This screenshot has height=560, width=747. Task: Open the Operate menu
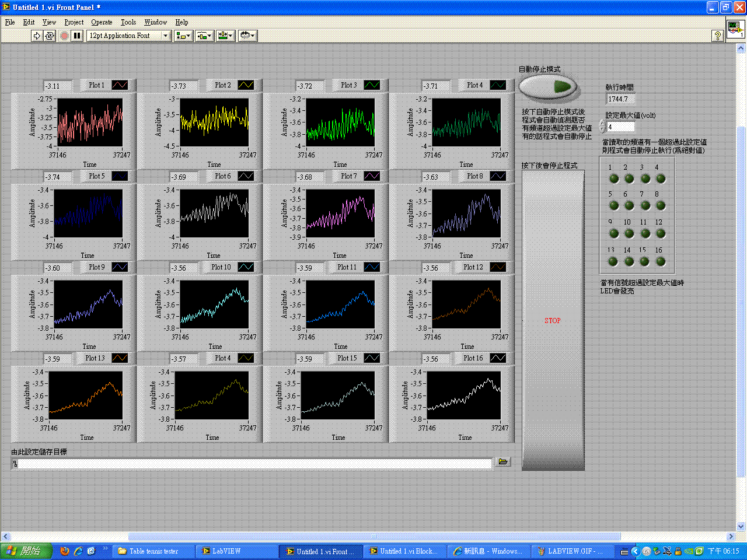[102, 22]
